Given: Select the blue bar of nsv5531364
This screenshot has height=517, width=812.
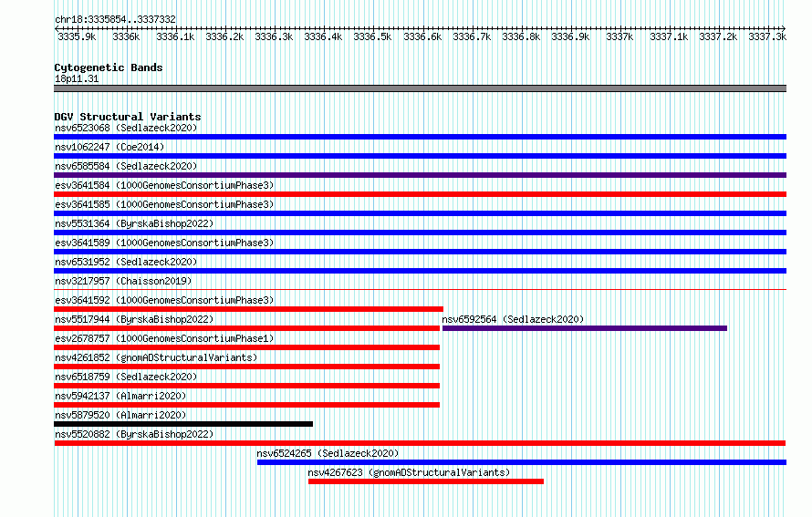Looking at the screenshot, I should coord(420,233).
